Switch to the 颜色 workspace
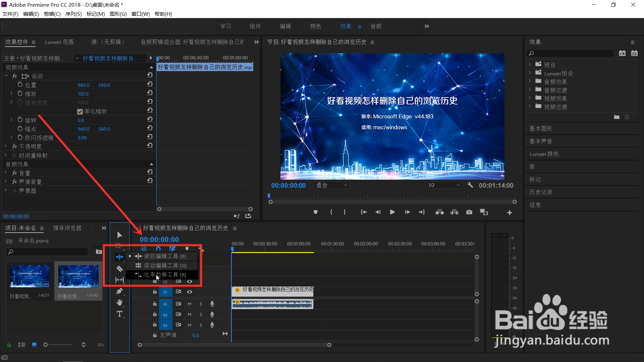 click(316, 26)
